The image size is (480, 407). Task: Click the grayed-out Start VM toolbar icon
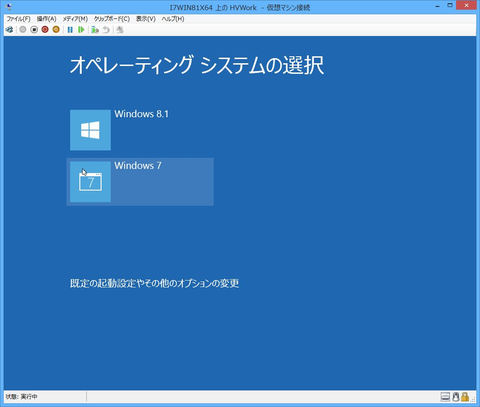pyautogui.click(x=23, y=30)
